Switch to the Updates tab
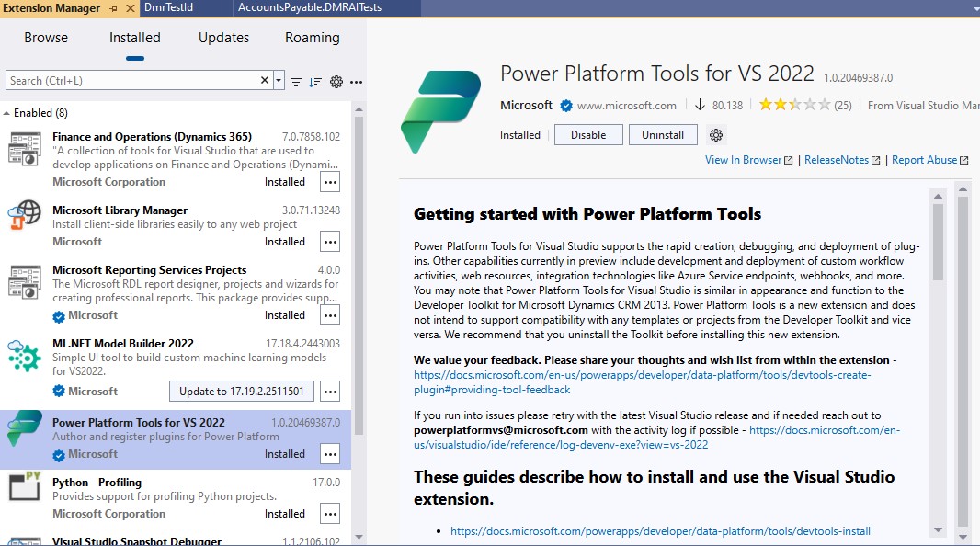 click(223, 38)
